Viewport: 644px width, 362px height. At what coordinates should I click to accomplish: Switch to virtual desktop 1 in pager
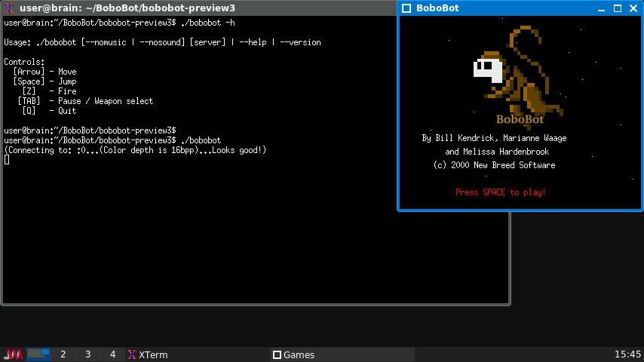coord(38,354)
